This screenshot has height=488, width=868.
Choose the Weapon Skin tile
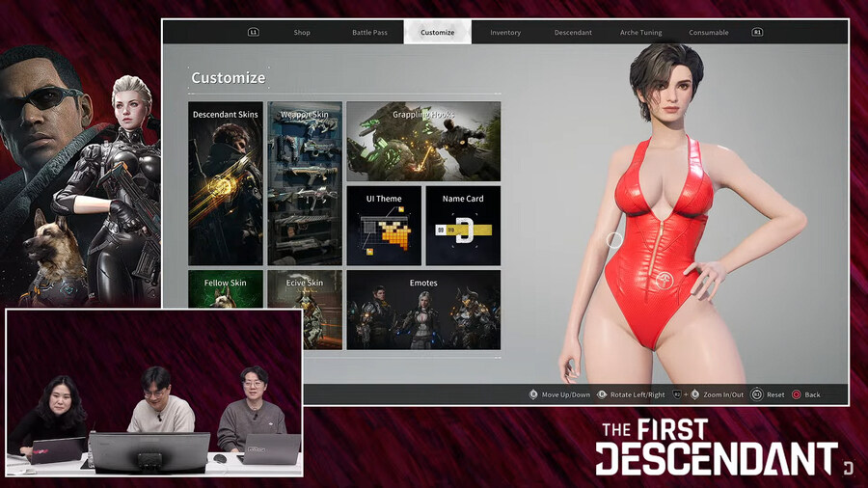[x=305, y=183]
